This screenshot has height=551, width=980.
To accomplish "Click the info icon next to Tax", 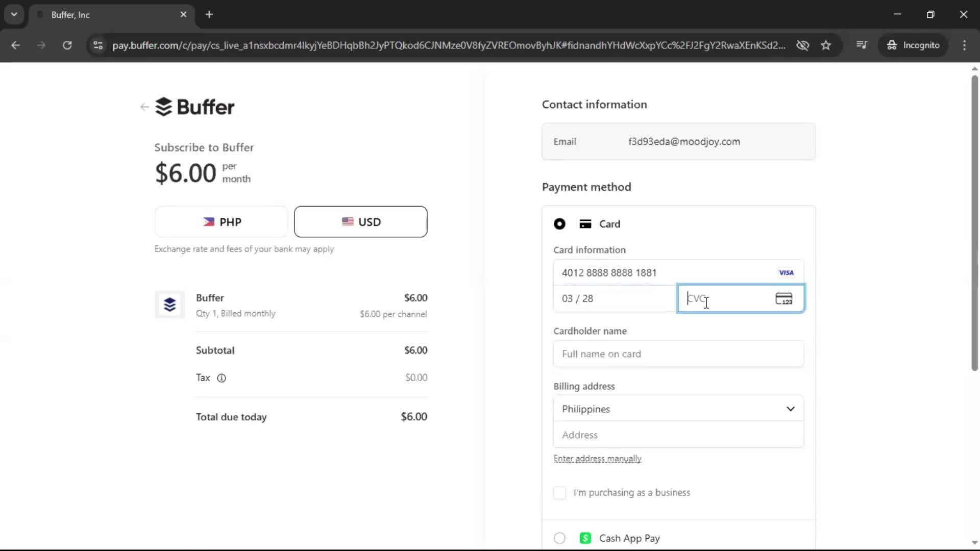I will pyautogui.click(x=221, y=378).
